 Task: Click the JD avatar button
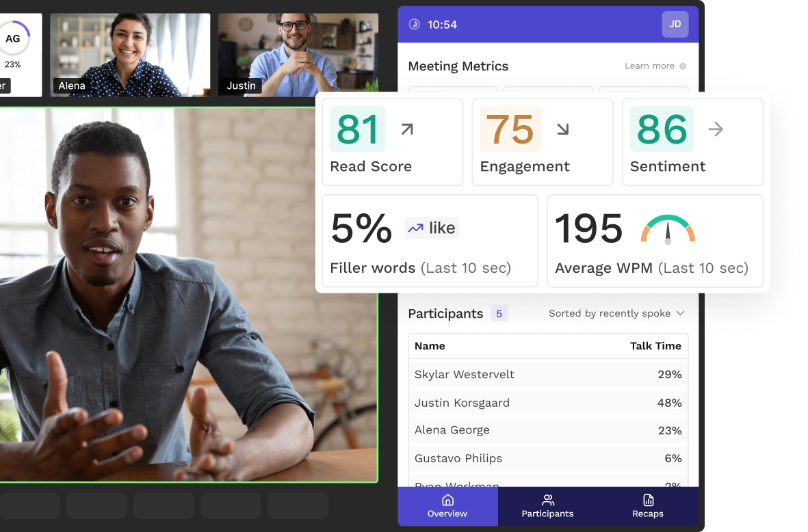(x=675, y=24)
